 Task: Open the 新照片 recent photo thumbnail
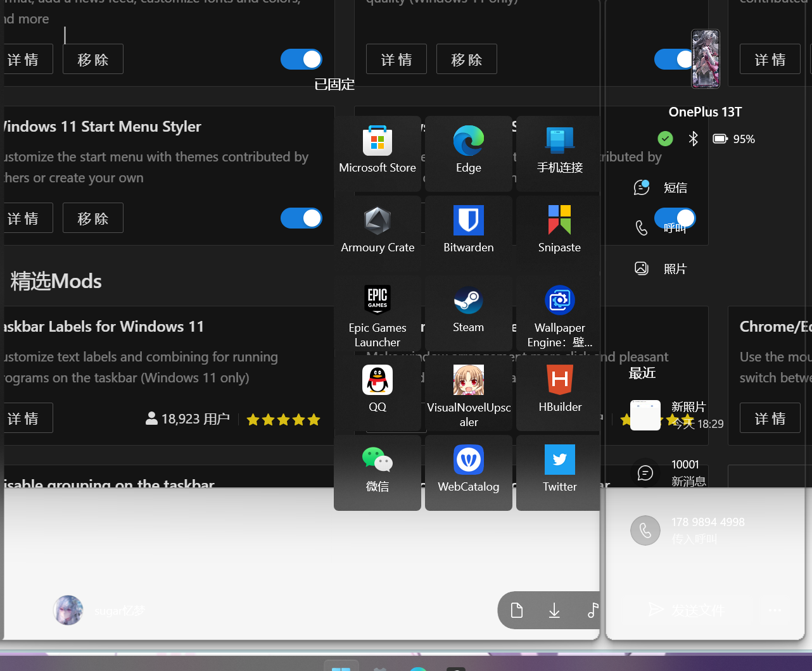pyautogui.click(x=645, y=415)
